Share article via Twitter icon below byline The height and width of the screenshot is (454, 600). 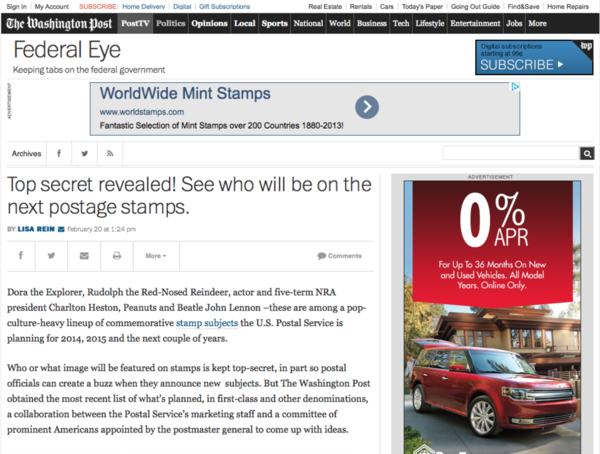(x=51, y=255)
